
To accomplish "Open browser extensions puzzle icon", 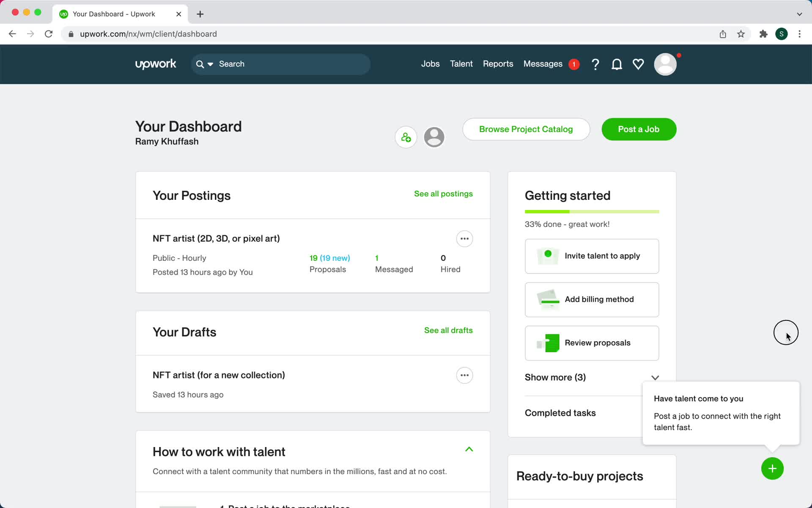I will tap(763, 34).
